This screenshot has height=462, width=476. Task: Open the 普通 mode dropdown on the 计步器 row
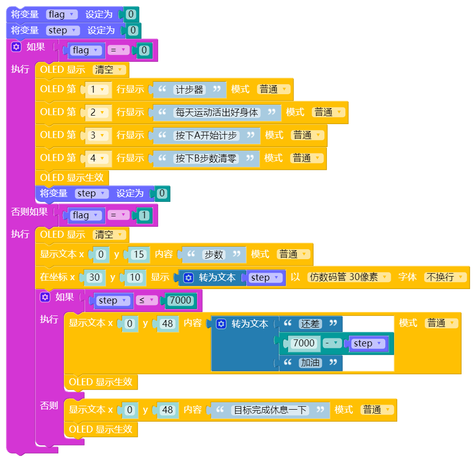coord(274,89)
